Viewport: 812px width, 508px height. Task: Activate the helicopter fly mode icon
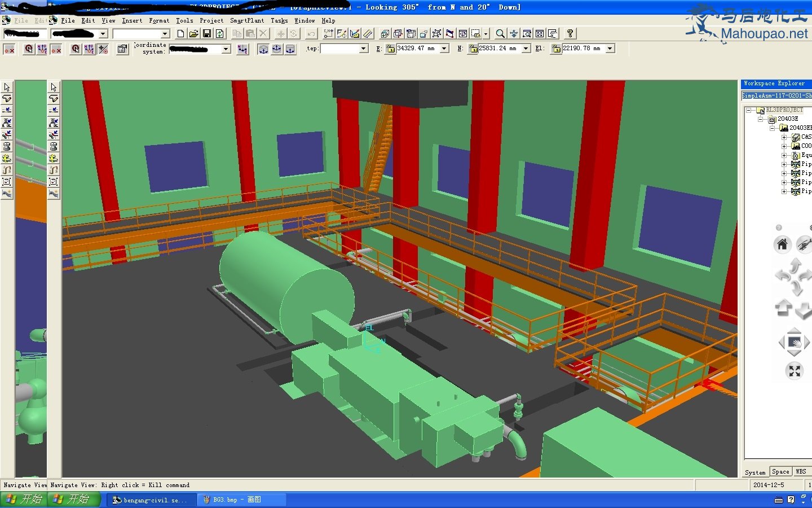(804, 244)
